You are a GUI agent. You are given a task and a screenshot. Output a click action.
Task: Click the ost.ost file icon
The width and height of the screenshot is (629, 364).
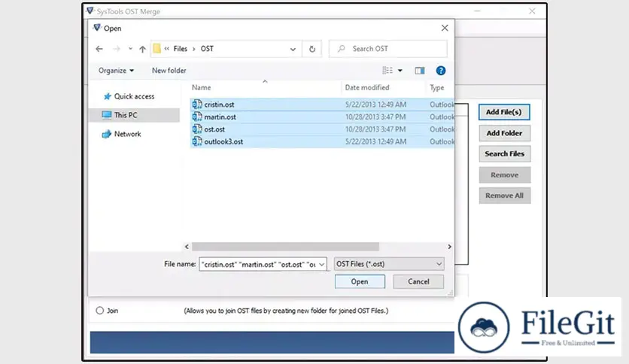coord(196,129)
